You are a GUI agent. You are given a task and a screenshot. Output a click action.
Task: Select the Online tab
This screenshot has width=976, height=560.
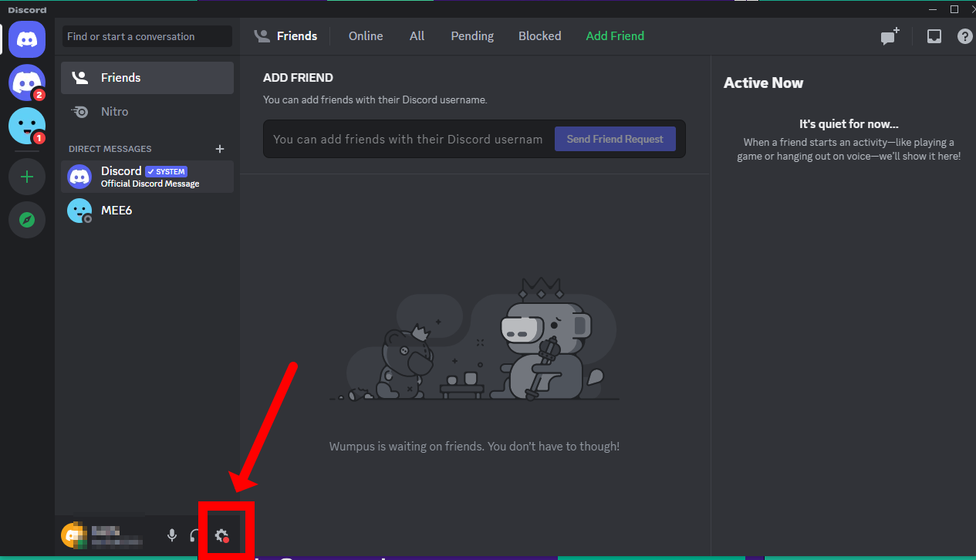point(366,36)
